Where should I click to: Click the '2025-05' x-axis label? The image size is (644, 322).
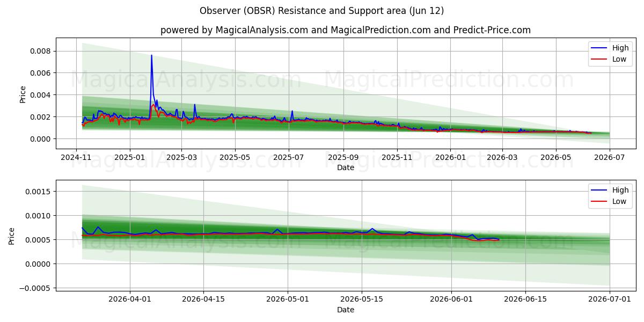pos(235,157)
